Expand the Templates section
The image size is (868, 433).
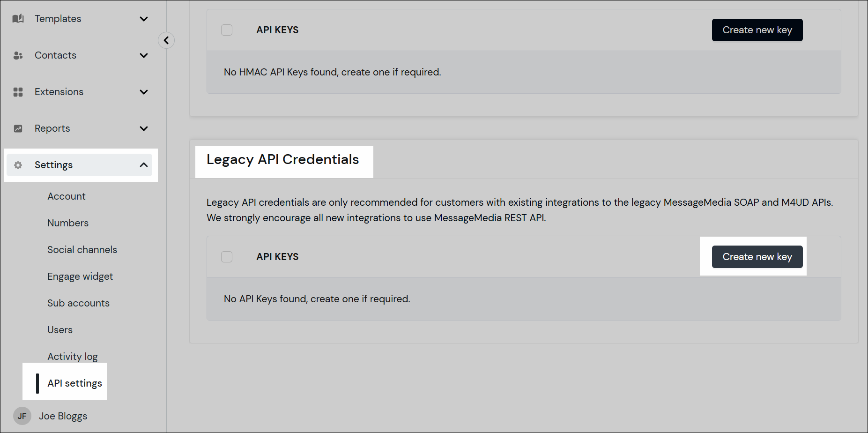click(x=144, y=19)
